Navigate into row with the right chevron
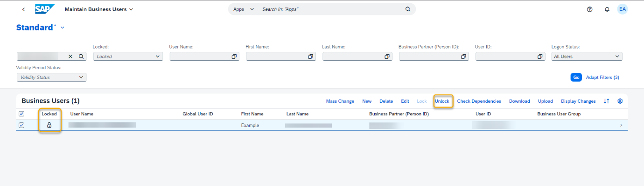The width and height of the screenshot is (644, 186). click(621, 125)
